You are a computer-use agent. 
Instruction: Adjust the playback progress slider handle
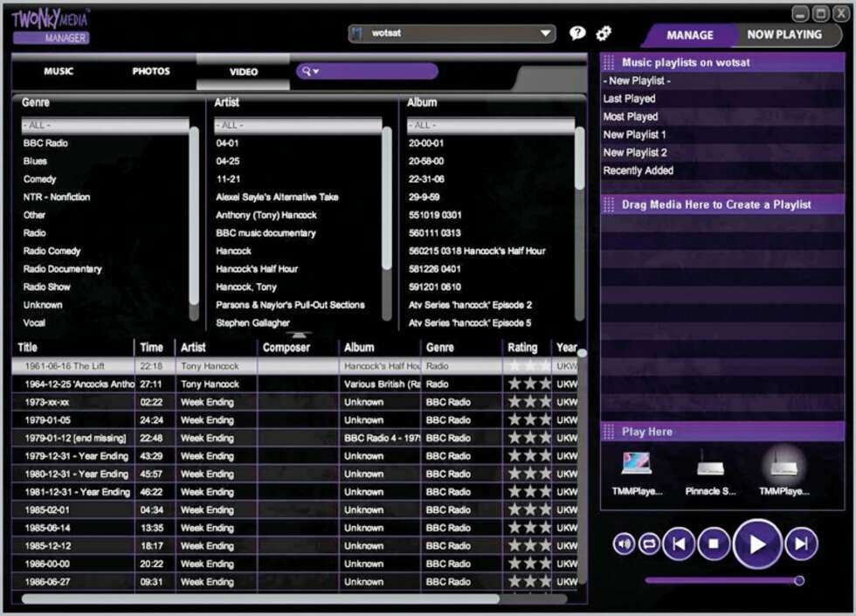tap(798, 580)
